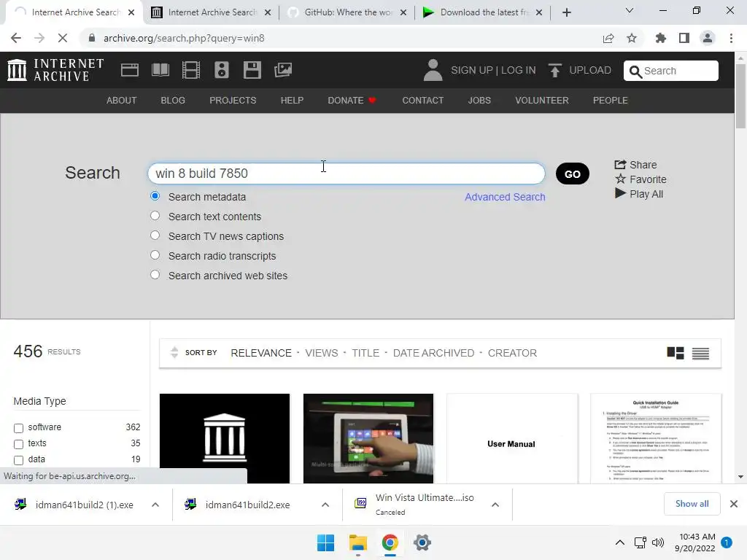This screenshot has width=747, height=560.
Task: Open the Images icon in the header
Action: 283,70
